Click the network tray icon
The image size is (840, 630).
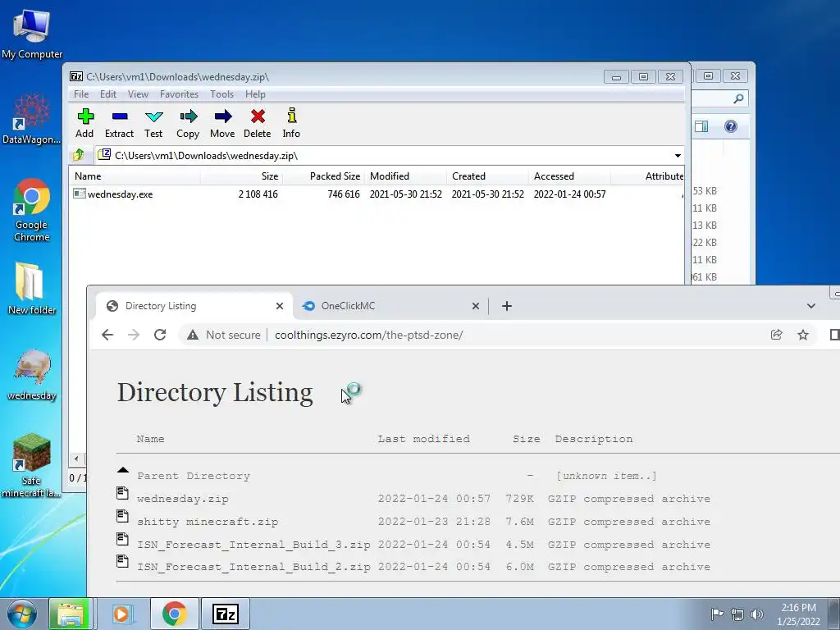(x=737, y=614)
